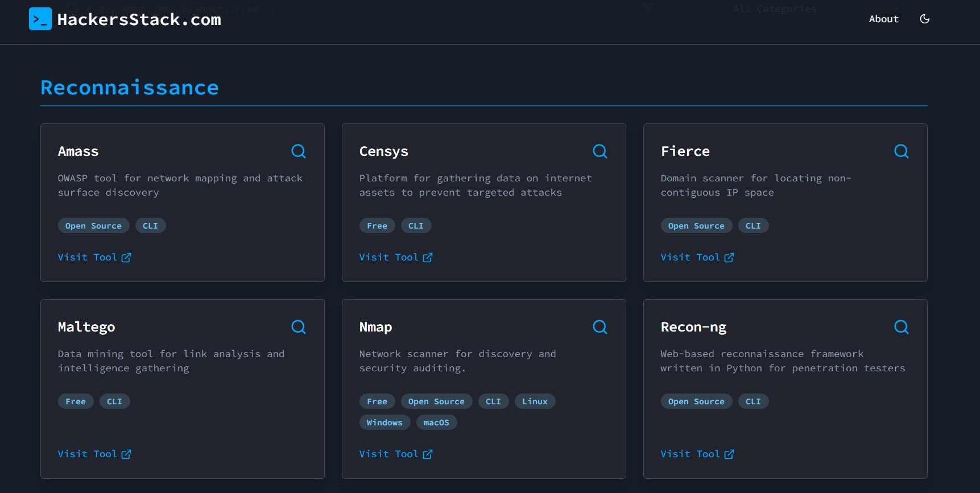Click the Censys card title
The height and width of the screenshot is (493, 980).
click(384, 151)
